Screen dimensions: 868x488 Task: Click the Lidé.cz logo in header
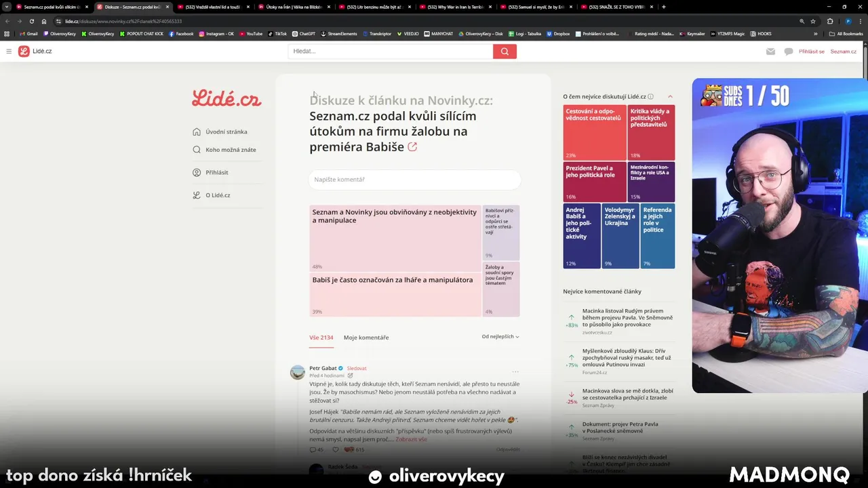coord(35,52)
